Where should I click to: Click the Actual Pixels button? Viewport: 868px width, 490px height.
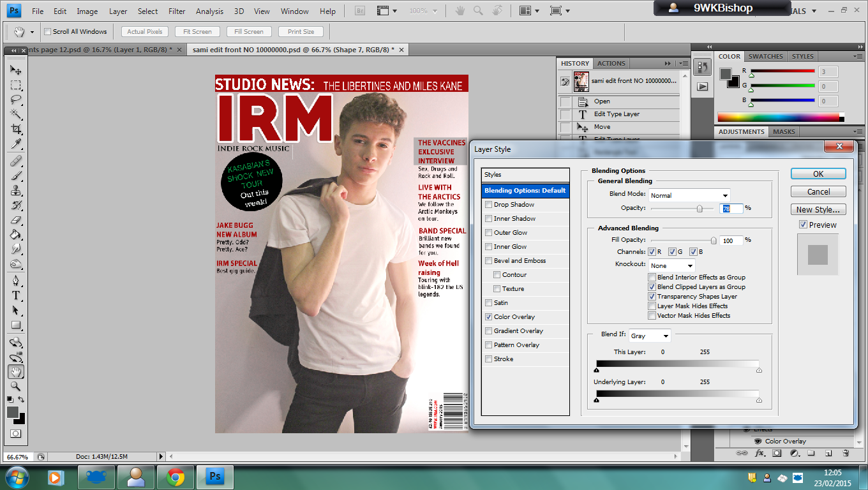(145, 31)
